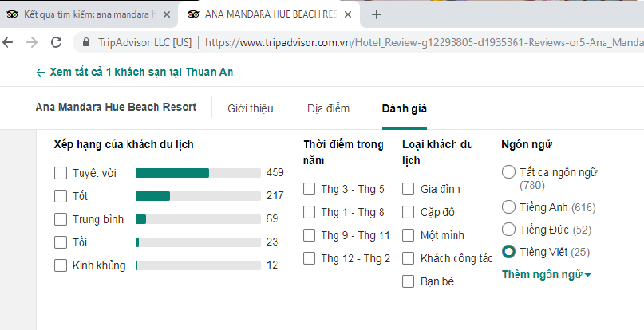Open a new browser tab
Viewport: 644px width, 330px height.
377,14
